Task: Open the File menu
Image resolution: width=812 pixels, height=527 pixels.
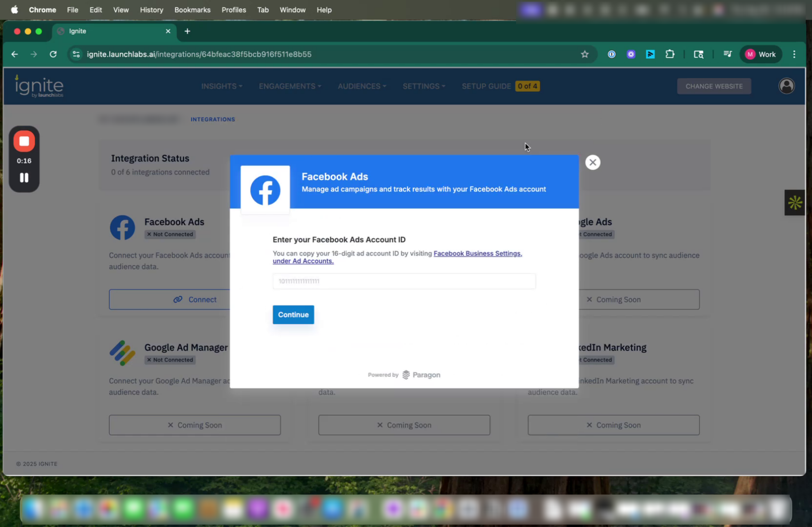Action: click(73, 10)
